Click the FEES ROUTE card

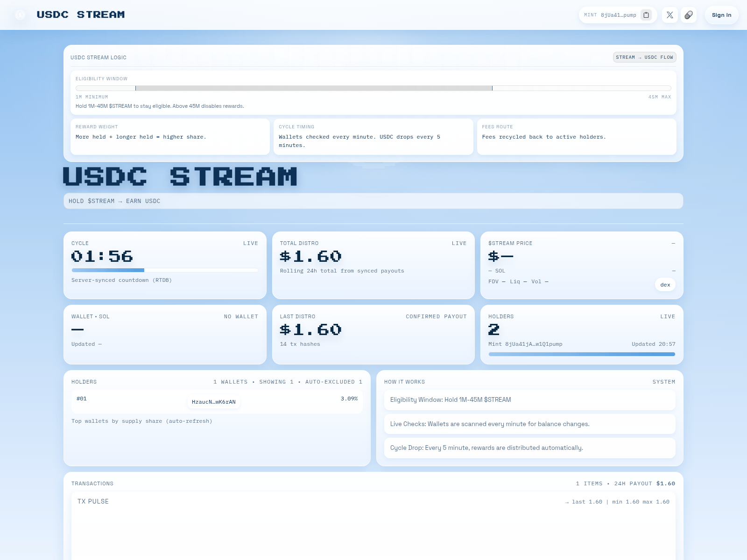click(577, 137)
